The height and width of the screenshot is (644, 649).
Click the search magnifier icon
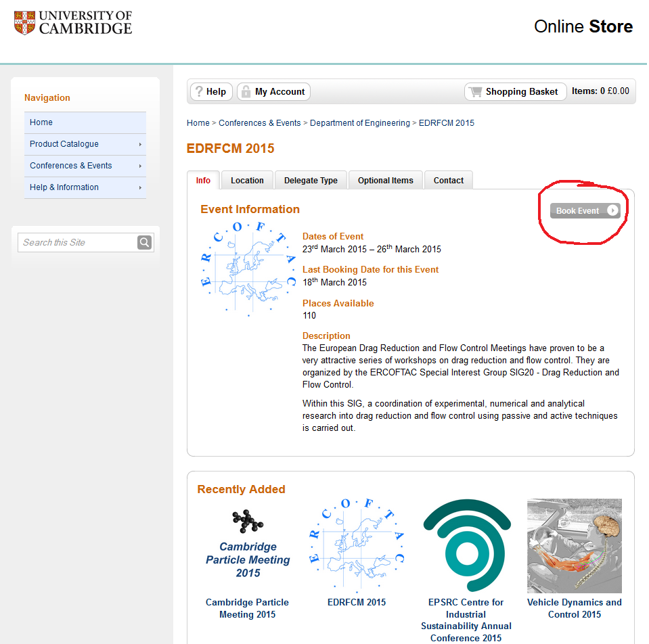[x=144, y=242]
